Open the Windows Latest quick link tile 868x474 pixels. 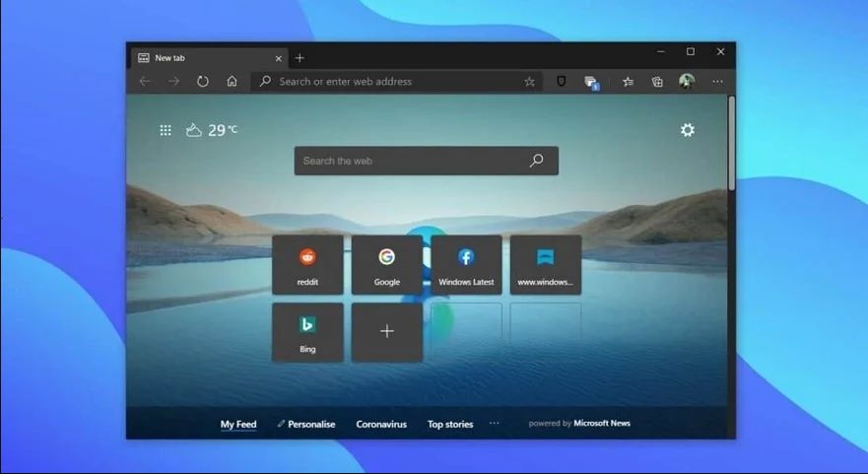(x=466, y=264)
